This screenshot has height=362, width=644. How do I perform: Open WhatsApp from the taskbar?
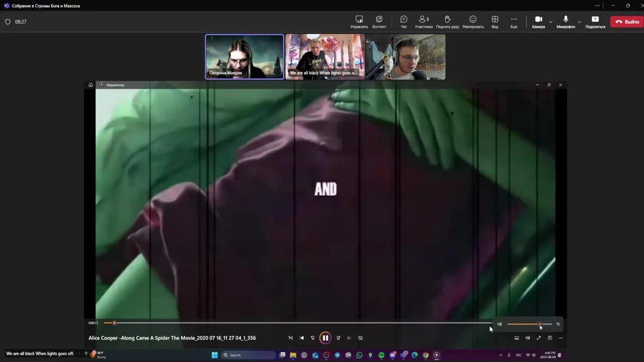359,355
